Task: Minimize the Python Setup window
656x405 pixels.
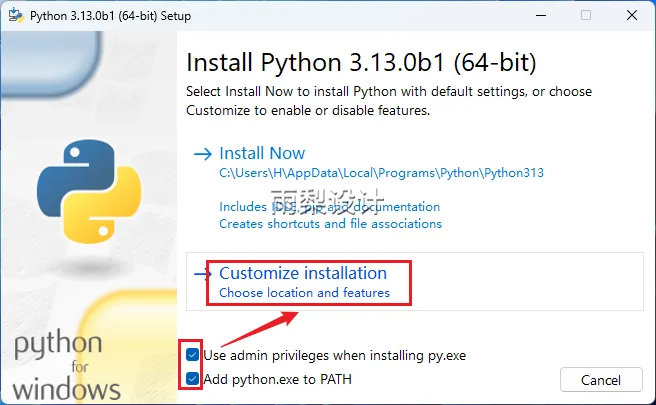Action: click(x=541, y=15)
